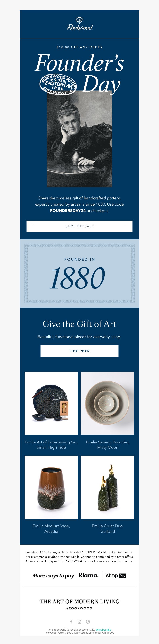
Task: Click the Rookwood logo at top
Action: click(x=80, y=24)
